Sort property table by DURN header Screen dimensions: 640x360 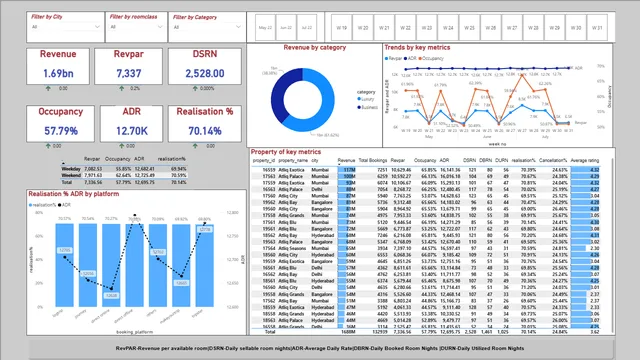(x=502, y=160)
